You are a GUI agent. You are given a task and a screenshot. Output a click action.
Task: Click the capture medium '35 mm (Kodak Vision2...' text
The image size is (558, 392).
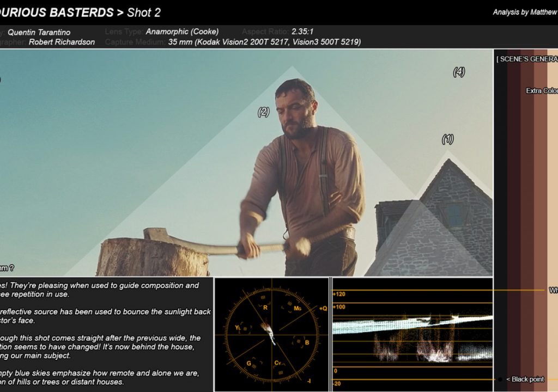point(264,42)
